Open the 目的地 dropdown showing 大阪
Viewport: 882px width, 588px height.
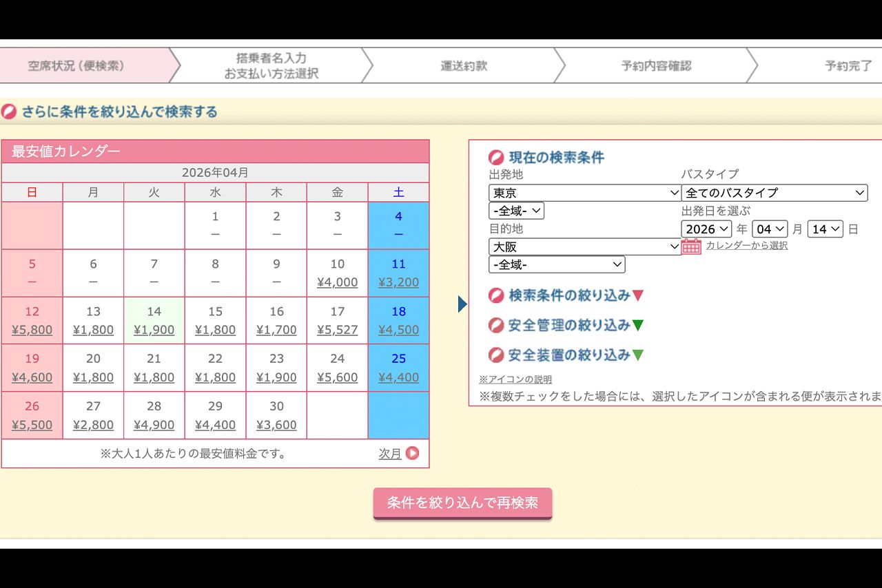click(584, 246)
